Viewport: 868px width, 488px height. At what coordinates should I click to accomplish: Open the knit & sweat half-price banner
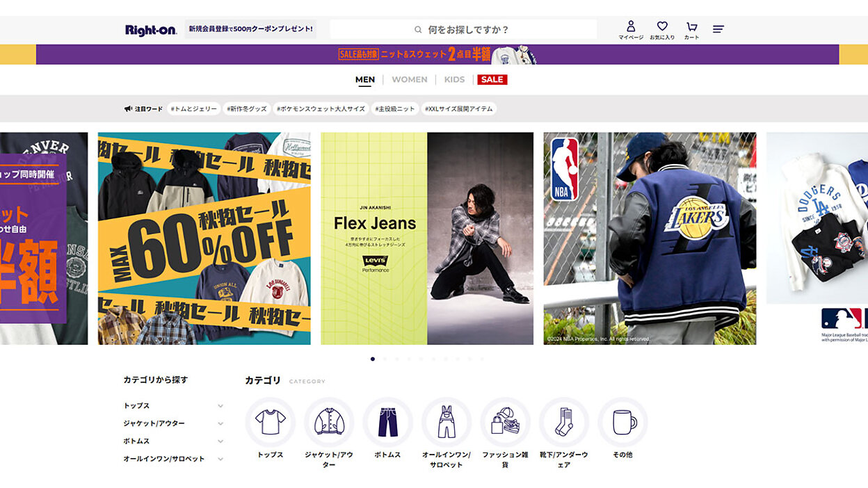point(437,54)
